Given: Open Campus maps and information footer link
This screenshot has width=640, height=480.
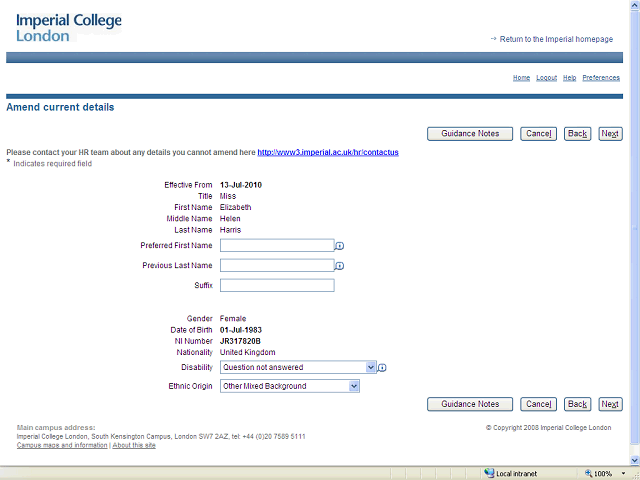Looking at the screenshot, I should [62, 445].
